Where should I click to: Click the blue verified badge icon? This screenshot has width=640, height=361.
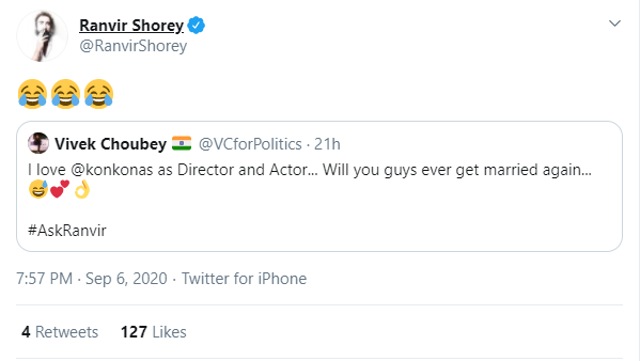coord(196,25)
